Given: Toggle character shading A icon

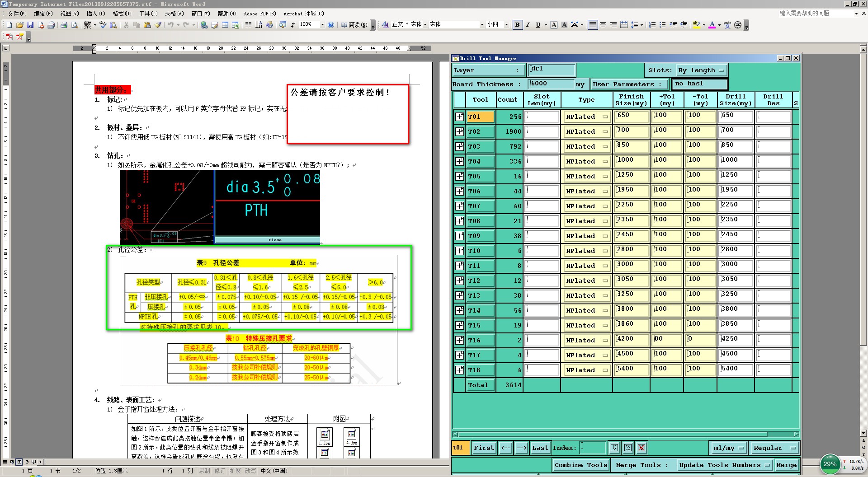Looking at the screenshot, I should click(x=564, y=25).
